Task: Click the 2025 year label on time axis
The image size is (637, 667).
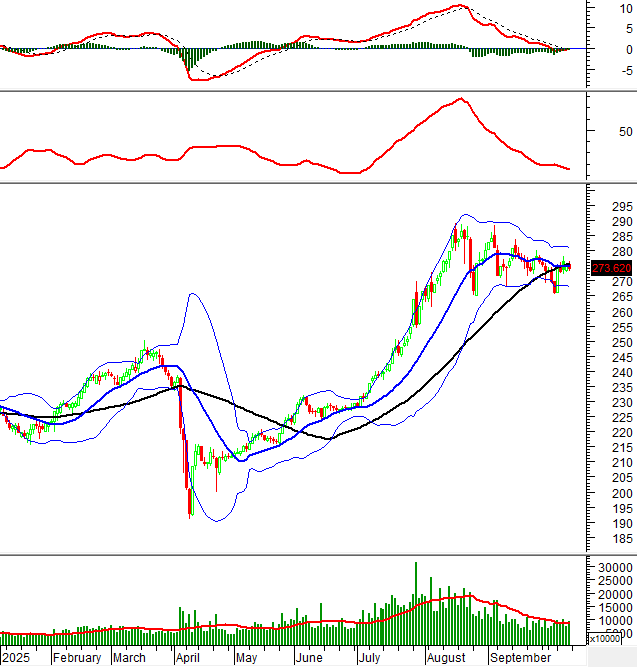Action: click(x=16, y=658)
